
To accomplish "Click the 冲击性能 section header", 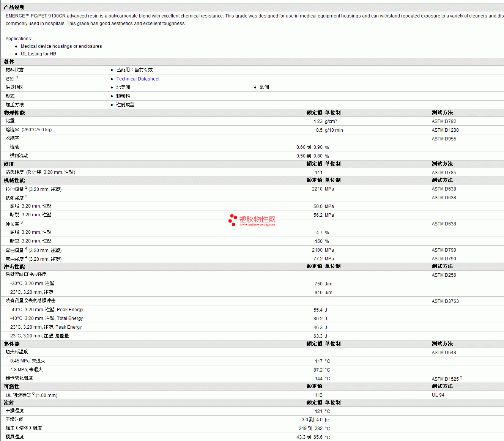I will pos(14,266).
